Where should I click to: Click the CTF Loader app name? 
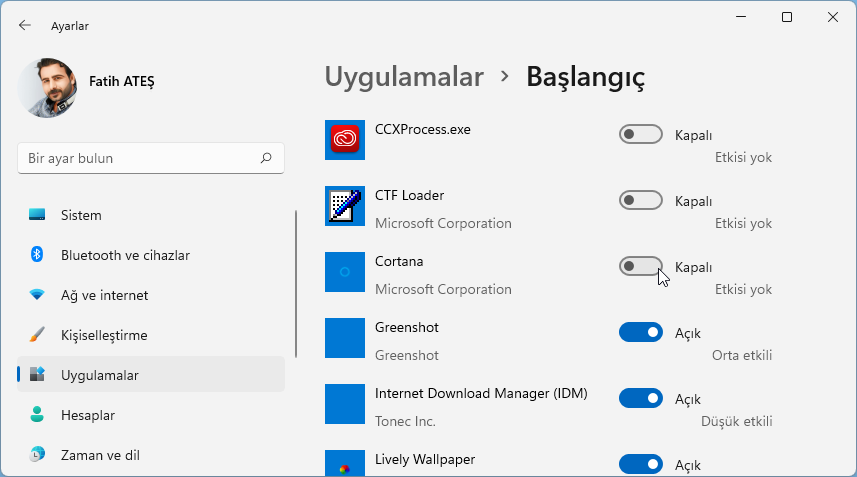(x=409, y=196)
